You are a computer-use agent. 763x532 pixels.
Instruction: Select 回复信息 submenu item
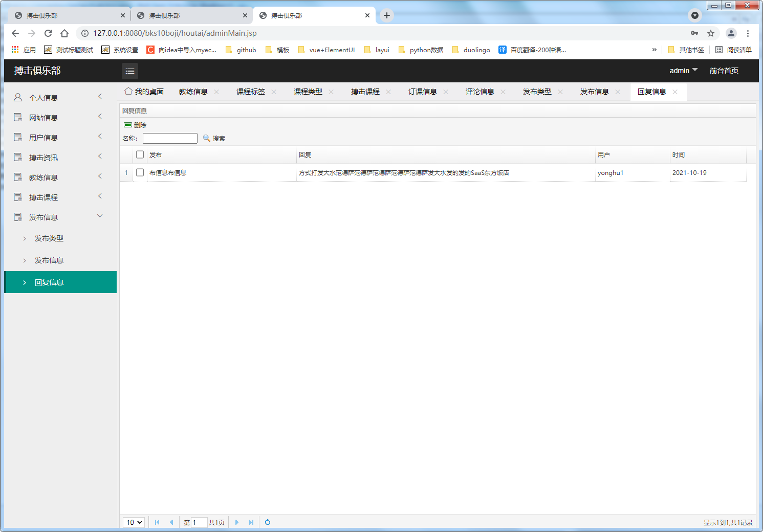pos(60,282)
